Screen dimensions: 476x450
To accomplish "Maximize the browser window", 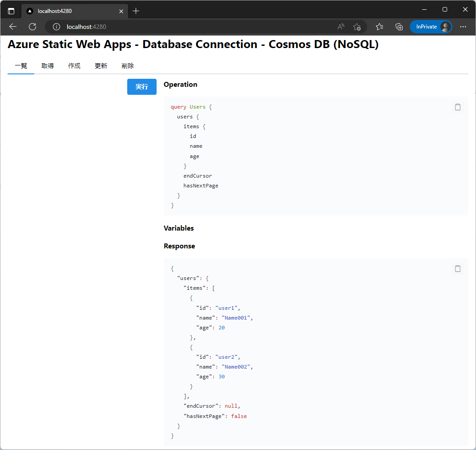I will click(x=445, y=10).
